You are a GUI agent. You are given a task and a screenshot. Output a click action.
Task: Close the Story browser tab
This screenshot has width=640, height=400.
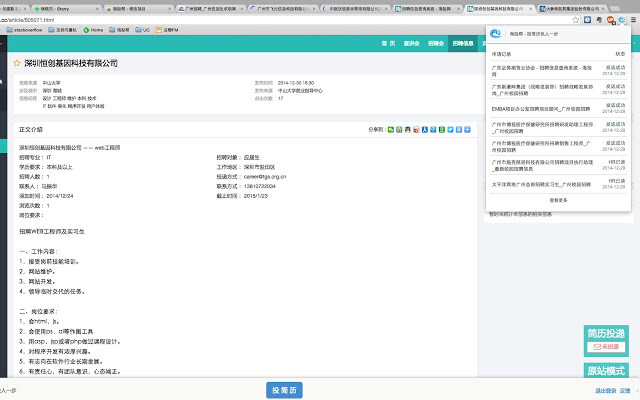point(97,9)
